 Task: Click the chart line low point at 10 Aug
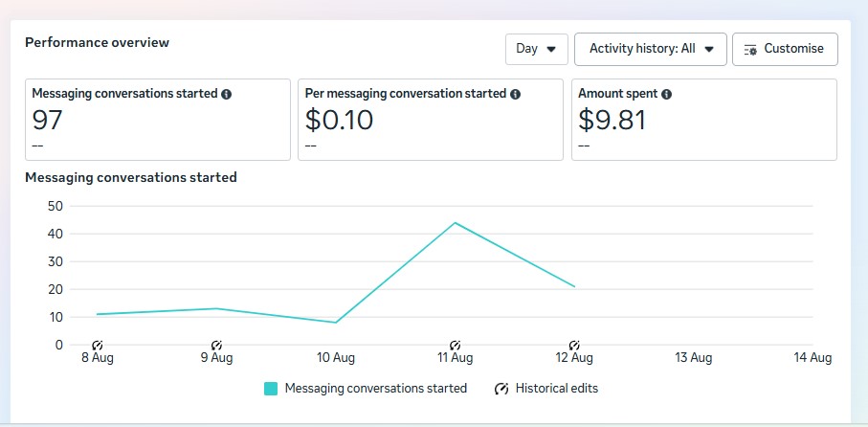[336, 323]
